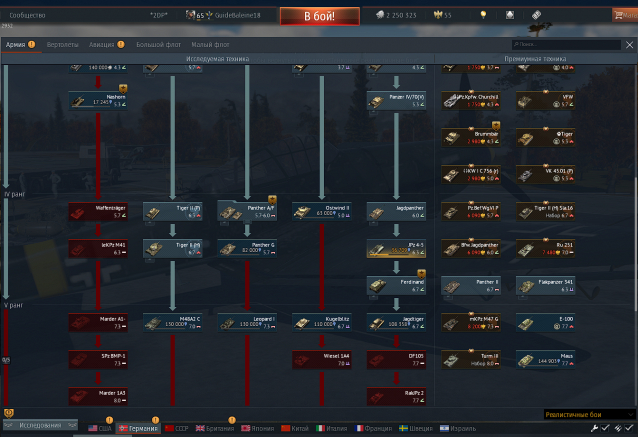The image size is (638, 437).
Task: Select the Япония nation tab
Action: tap(257, 428)
